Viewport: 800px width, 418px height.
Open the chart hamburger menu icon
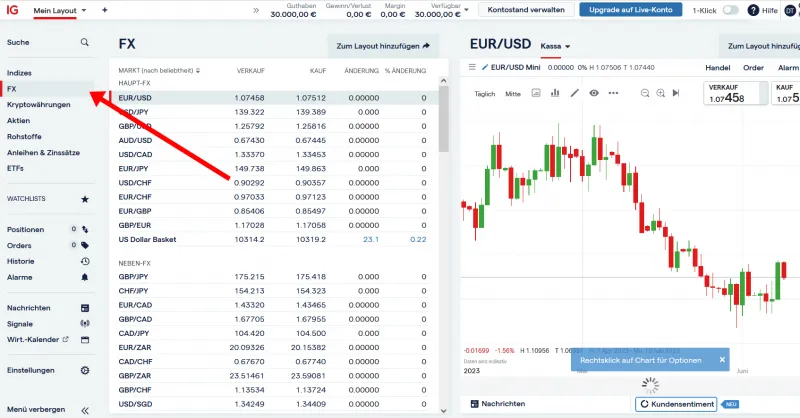(x=472, y=67)
